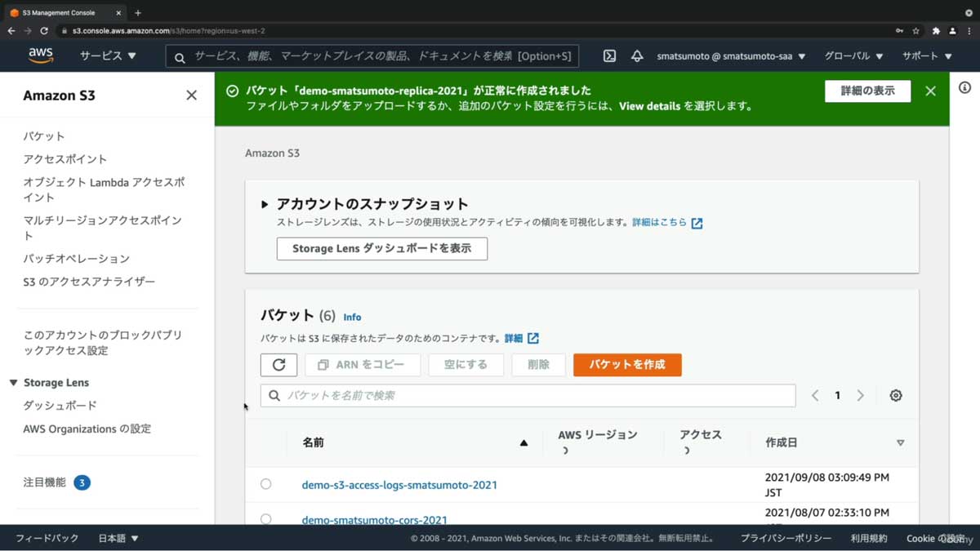
Task: Open the notifications bell
Action: [x=638, y=56]
